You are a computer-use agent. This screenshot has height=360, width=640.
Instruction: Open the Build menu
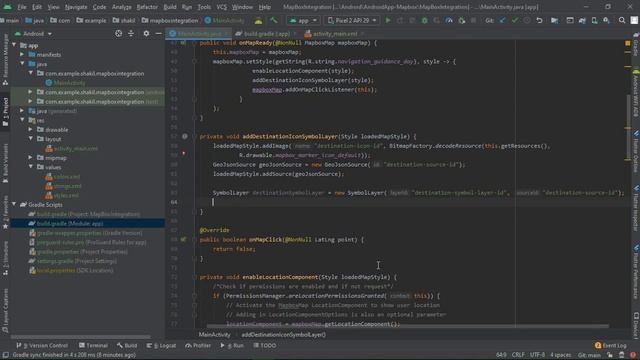pos(170,7)
